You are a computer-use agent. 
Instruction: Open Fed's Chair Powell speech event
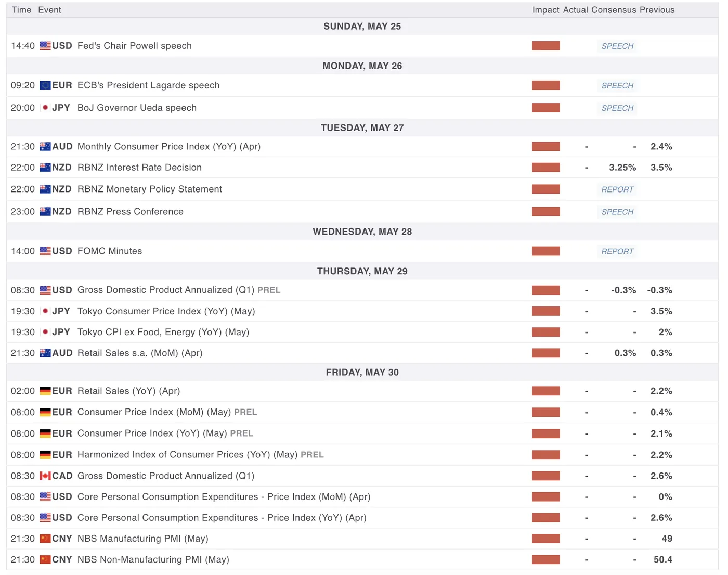(135, 46)
